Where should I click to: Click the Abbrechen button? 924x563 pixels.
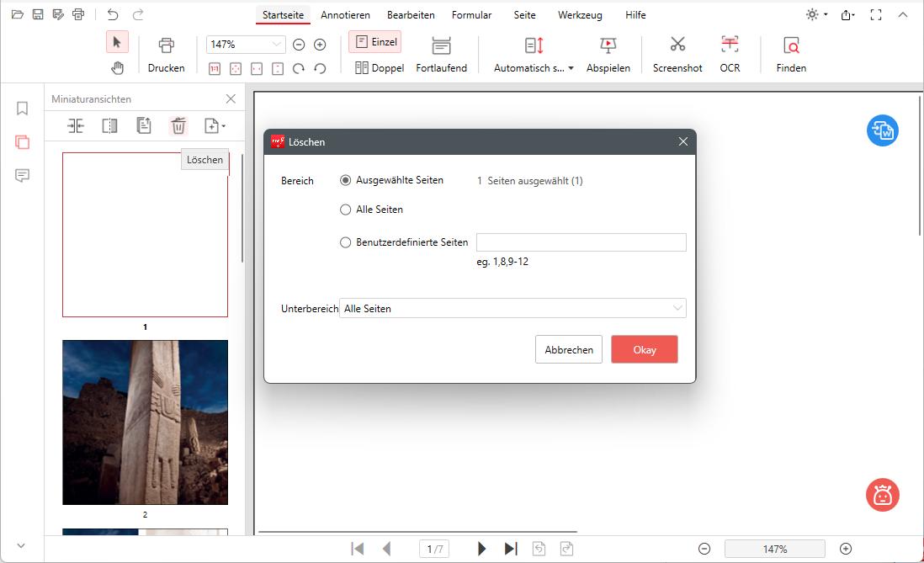click(x=568, y=349)
